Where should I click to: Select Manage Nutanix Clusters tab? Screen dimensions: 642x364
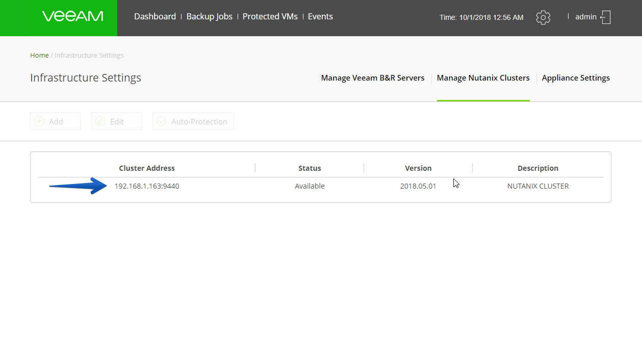pos(483,78)
